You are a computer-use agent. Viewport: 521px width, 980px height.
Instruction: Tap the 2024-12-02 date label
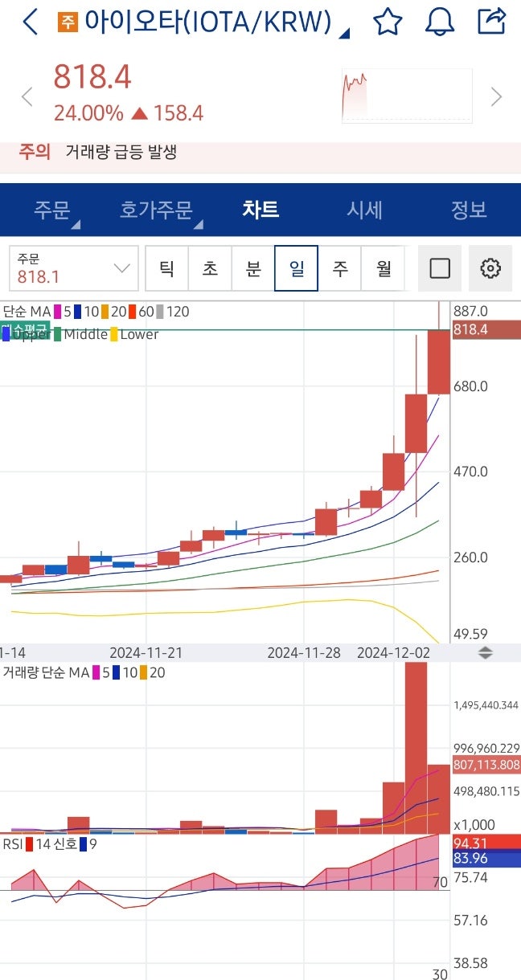pyautogui.click(x=394, y=653)
